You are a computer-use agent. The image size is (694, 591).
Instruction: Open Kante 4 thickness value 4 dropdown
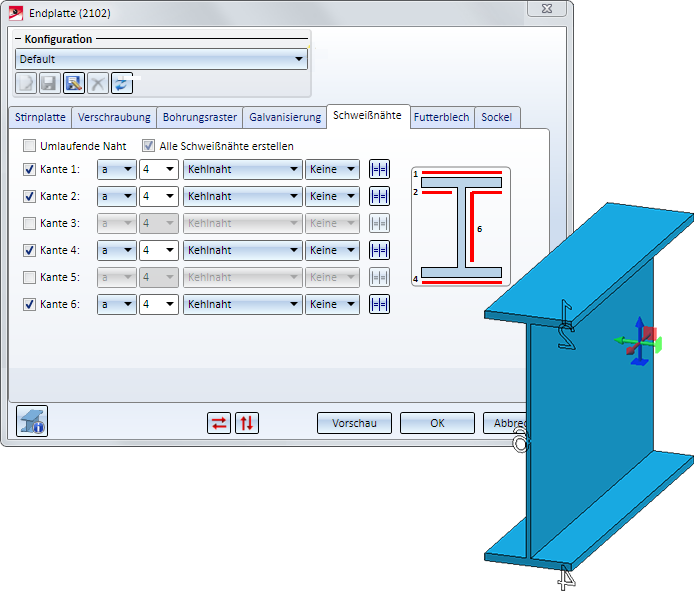click(159, 250)
